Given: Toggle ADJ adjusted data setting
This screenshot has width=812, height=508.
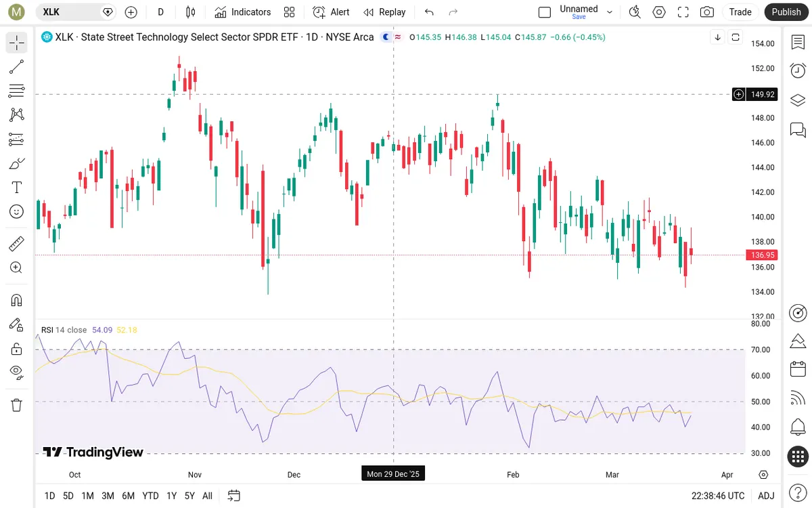Looking at the screenshot, I should (x=766, y=496).
